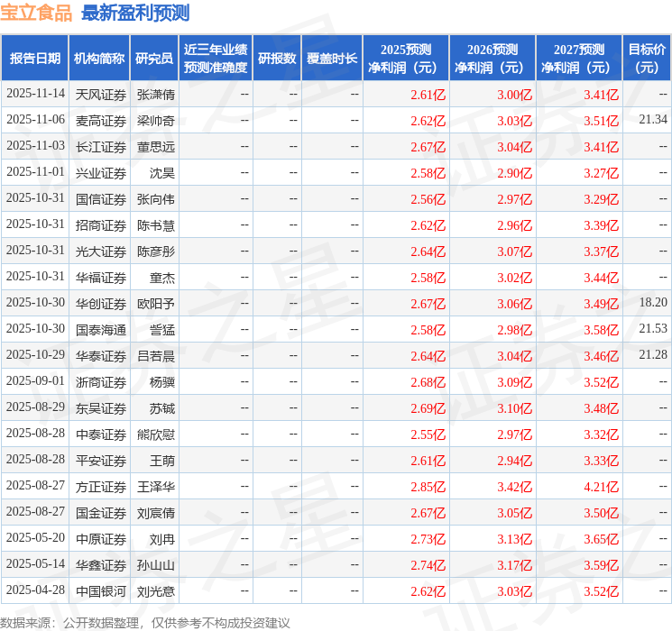Select the 国信证券 institution cell
672x631 pixels.
click(x=101, y=199)
